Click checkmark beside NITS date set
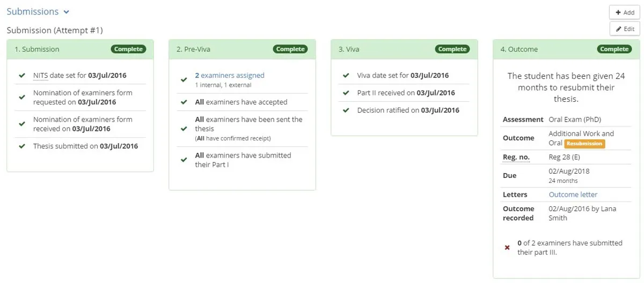The width and height of the screenshot is (644, 283). click(22, 76)
